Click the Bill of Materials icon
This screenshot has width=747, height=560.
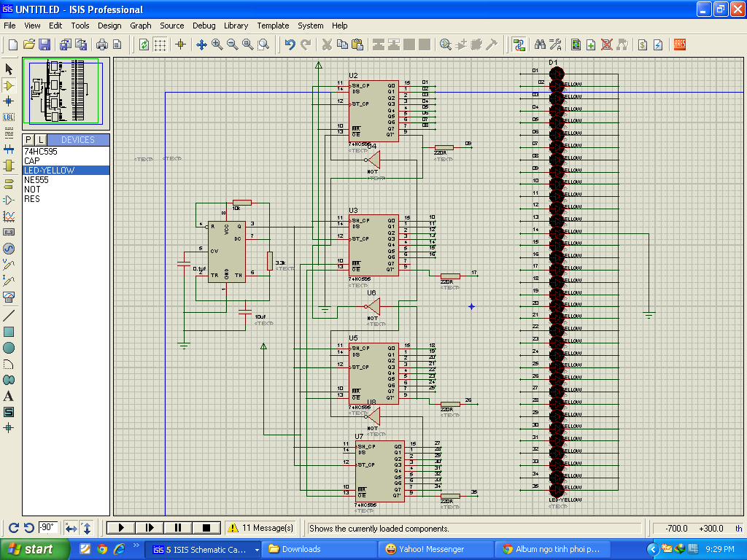coord(642,44)
